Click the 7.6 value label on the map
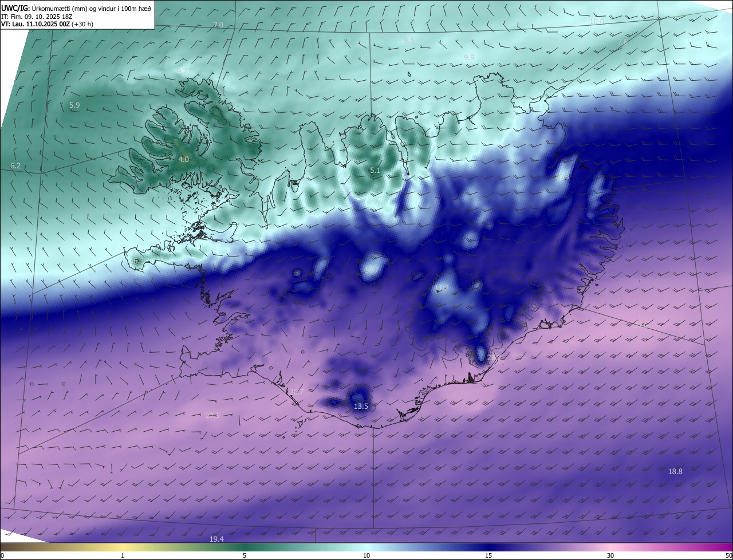 [x=622, y=42]
